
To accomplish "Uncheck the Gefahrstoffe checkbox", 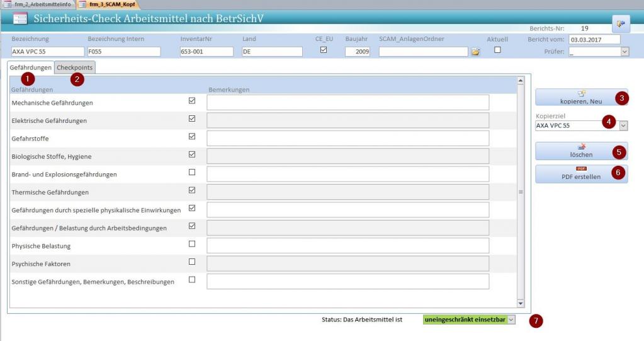I will pyautogui.click(x=192, y=137).
